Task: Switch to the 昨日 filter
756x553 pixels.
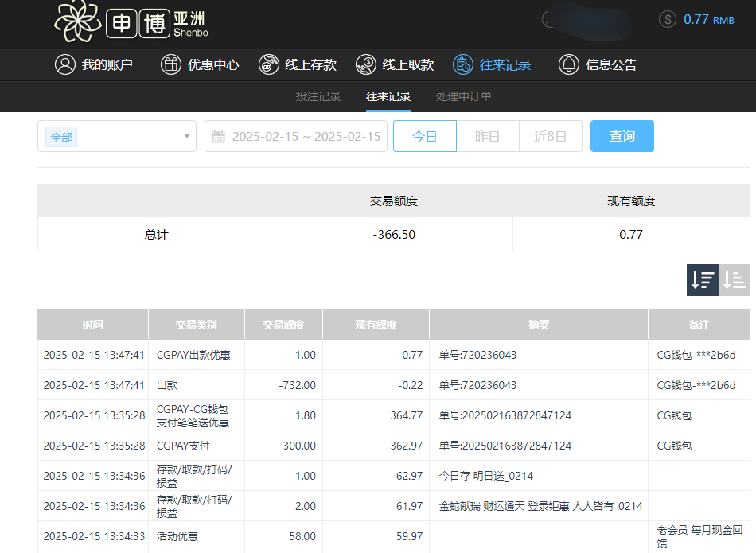Action: coord(487,136)
